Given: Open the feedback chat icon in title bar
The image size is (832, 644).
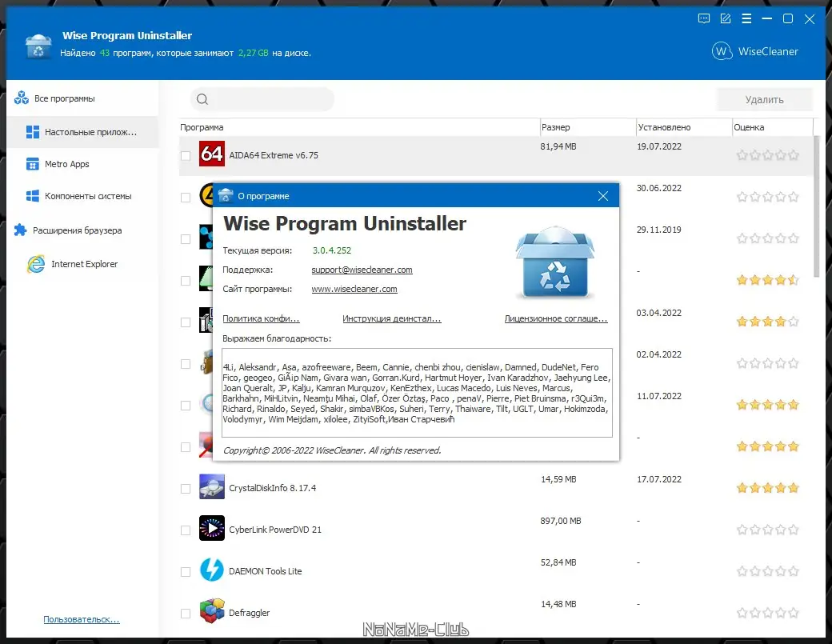Looking at the screenshot, I should [x=703, y=19].
